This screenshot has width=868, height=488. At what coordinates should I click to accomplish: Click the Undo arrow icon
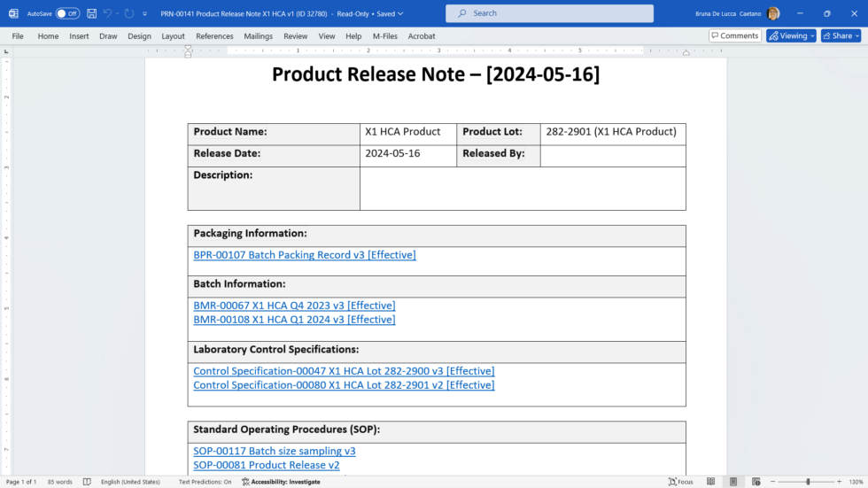pyautogui.click(x=108, y=13)
